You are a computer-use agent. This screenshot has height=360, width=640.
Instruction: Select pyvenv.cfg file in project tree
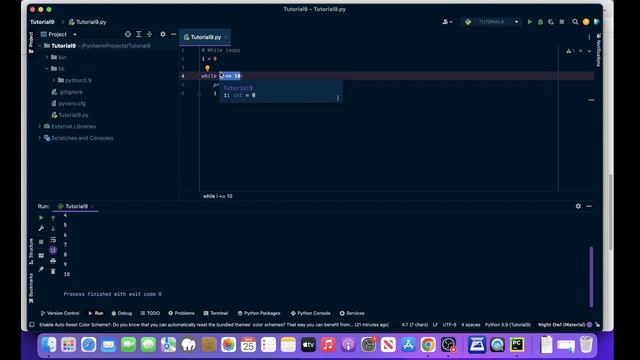click(69, 103)
